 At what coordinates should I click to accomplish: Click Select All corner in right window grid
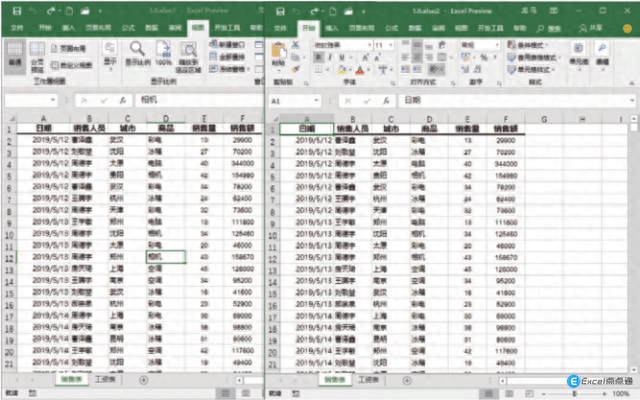(x=274, y=119)
